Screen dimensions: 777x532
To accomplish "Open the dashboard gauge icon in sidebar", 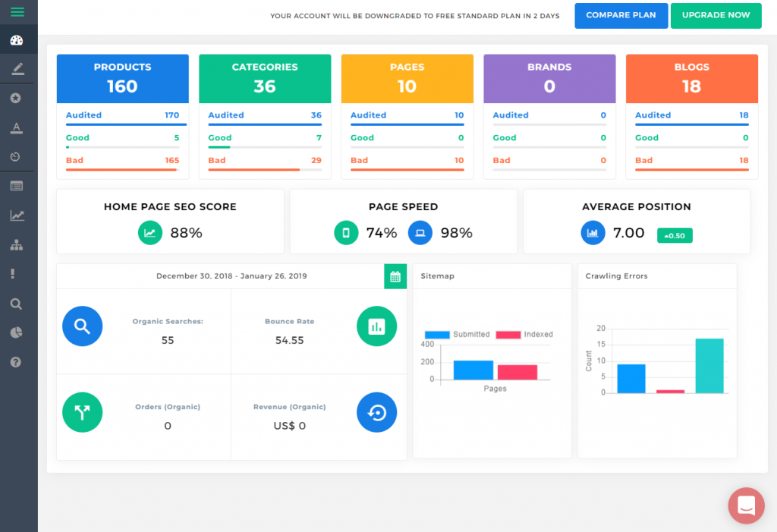I will [17, 41].
